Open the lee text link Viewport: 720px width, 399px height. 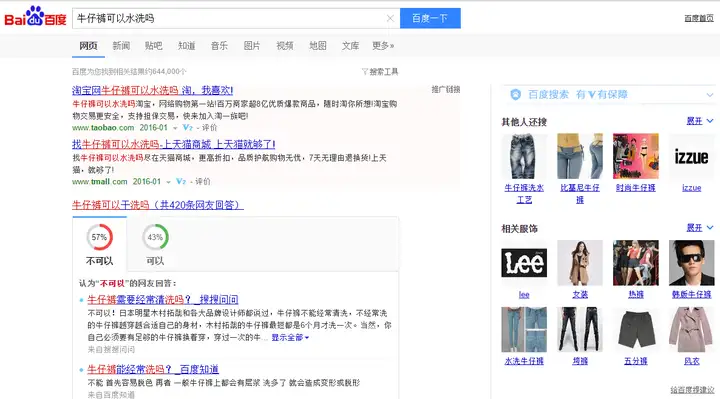(x=524, y=295)
